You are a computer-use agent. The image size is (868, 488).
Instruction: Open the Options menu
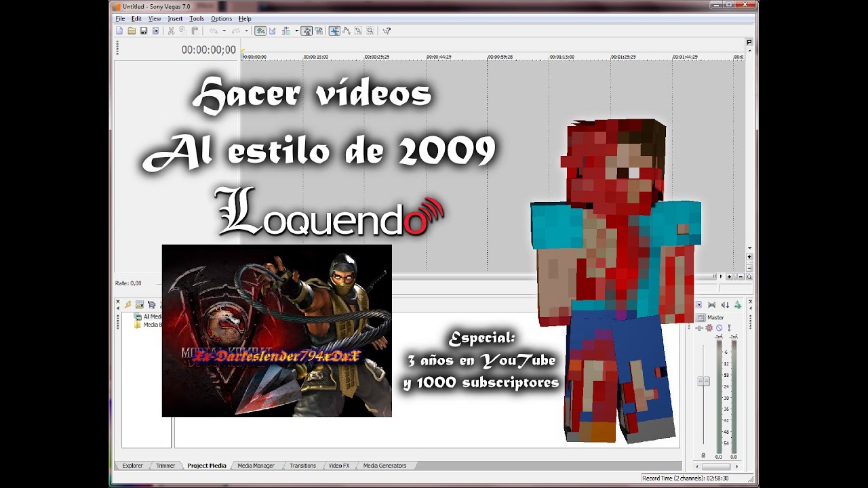221,19
